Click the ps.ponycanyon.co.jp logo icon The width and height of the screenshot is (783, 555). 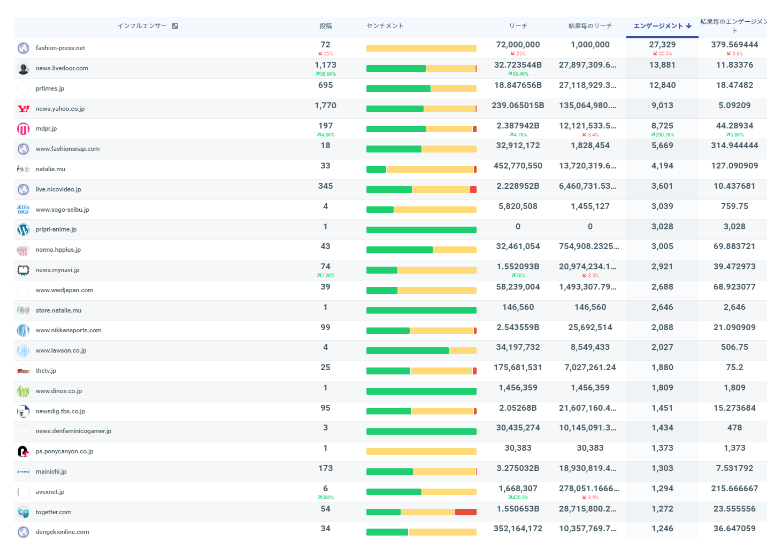(23, 452)
